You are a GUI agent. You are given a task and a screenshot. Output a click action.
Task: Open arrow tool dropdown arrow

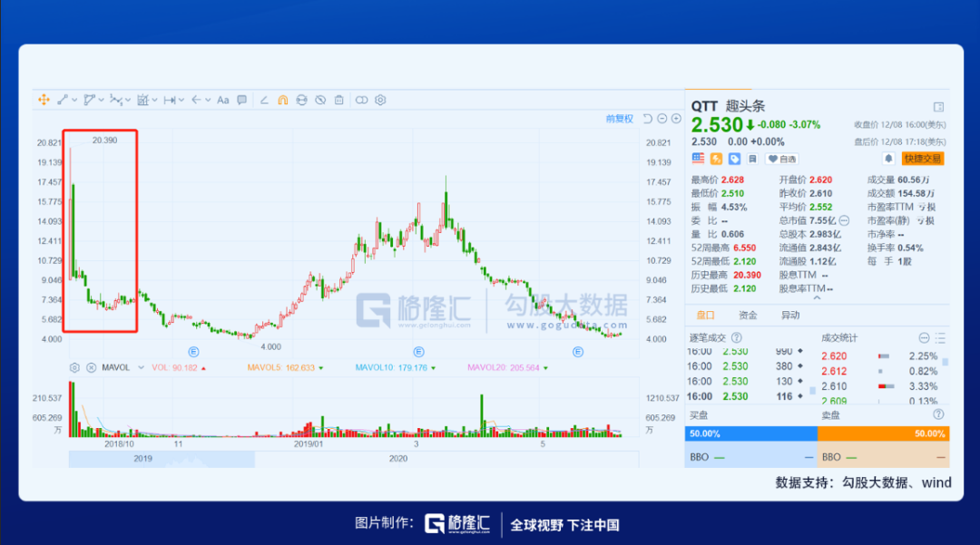click(x=208, y=100)
